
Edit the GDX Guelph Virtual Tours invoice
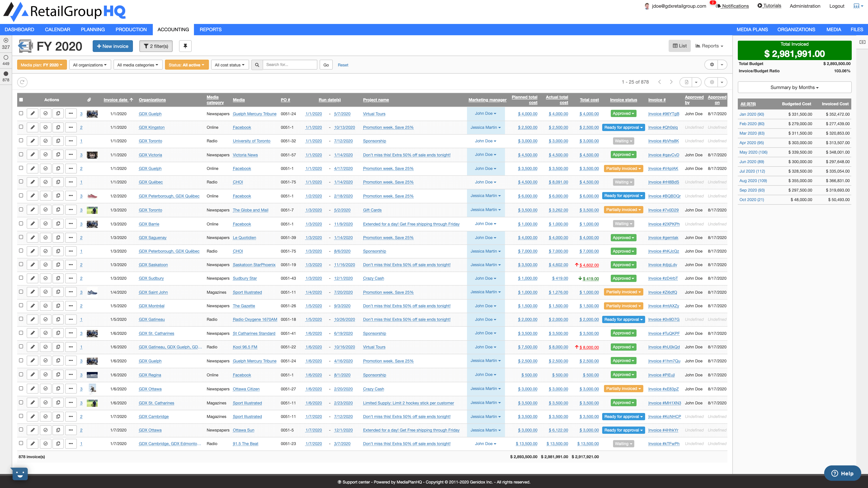32,113
